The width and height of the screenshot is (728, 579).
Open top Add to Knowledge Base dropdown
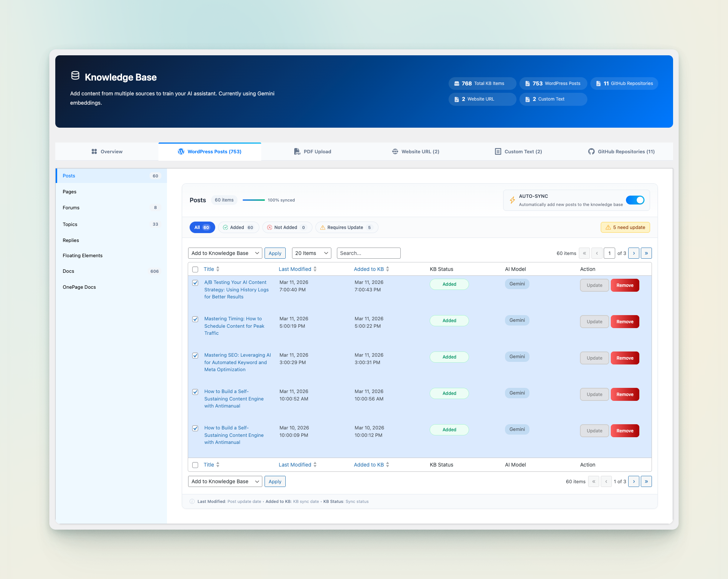tap(225, 253)
